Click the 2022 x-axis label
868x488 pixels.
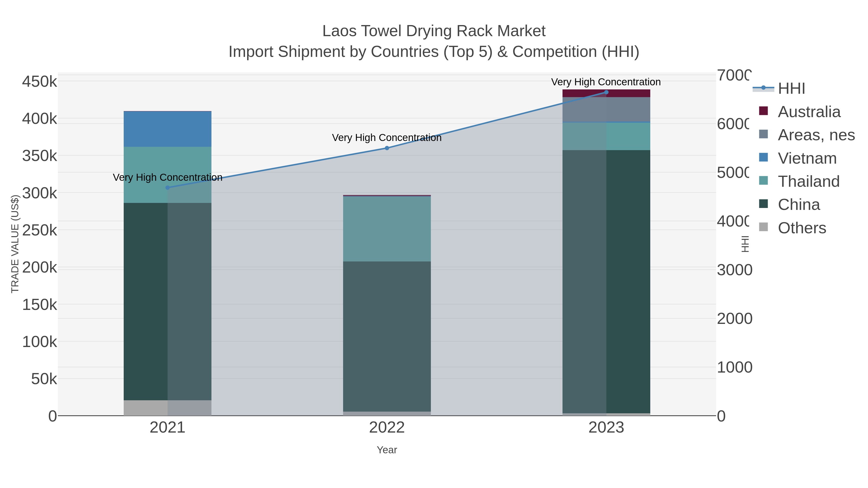click(x=387, y=428)
